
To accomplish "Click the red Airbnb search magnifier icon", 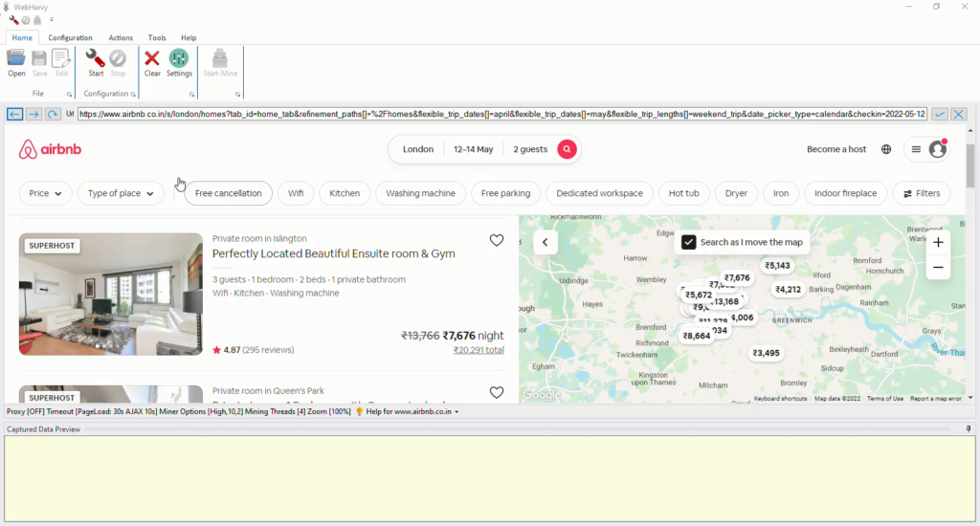I will pos(568,149).
